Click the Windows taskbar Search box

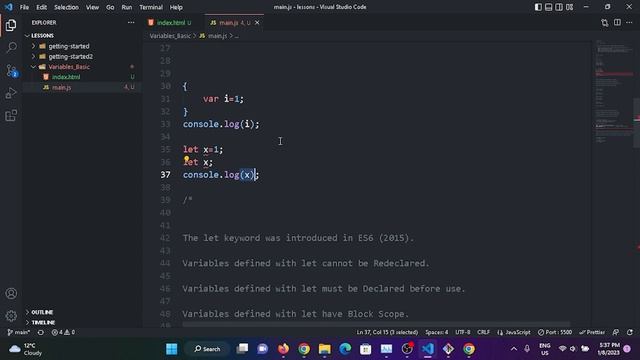coord(207,349)
